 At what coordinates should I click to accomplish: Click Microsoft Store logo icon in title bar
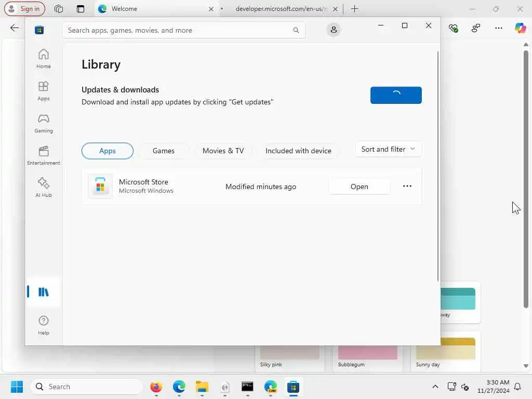[39, 30]
